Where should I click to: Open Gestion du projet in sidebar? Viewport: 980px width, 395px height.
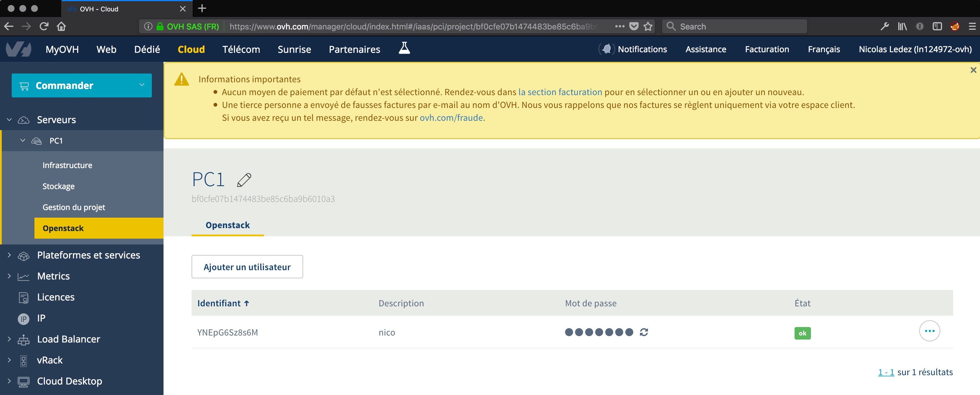(x=74, y=207)
